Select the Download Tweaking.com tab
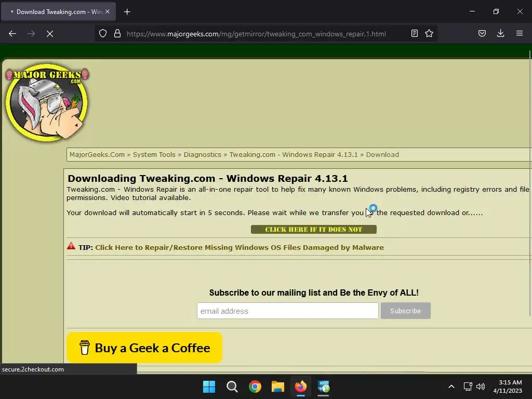This screenshot has width=532, height=399. pos(58,12)
